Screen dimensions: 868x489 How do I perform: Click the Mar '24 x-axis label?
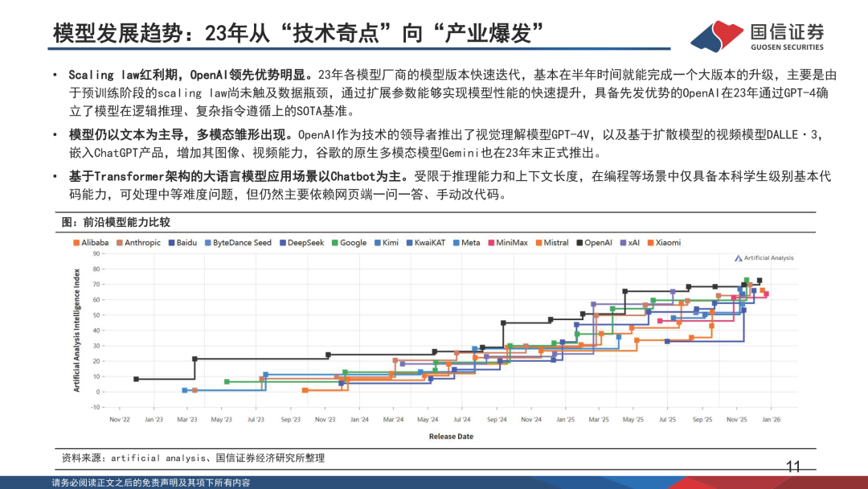pos(394,419)
